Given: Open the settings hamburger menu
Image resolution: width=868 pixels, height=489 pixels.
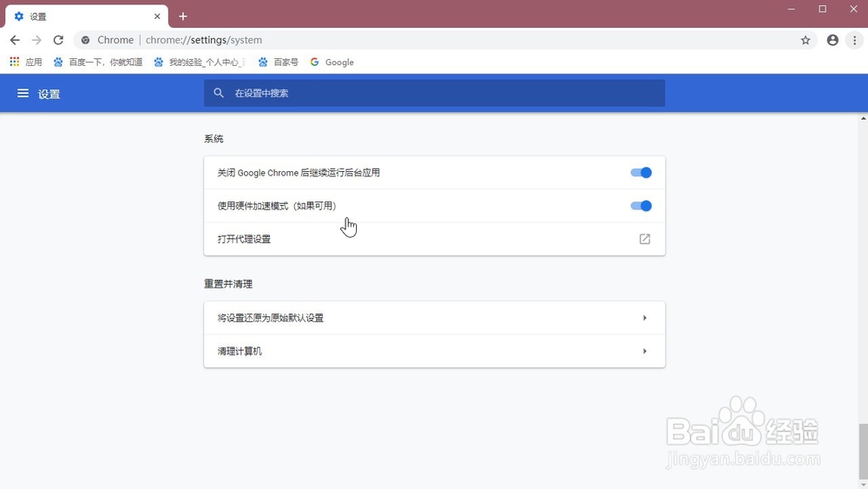Looking at the screenshot, I should tap(23, 94).
